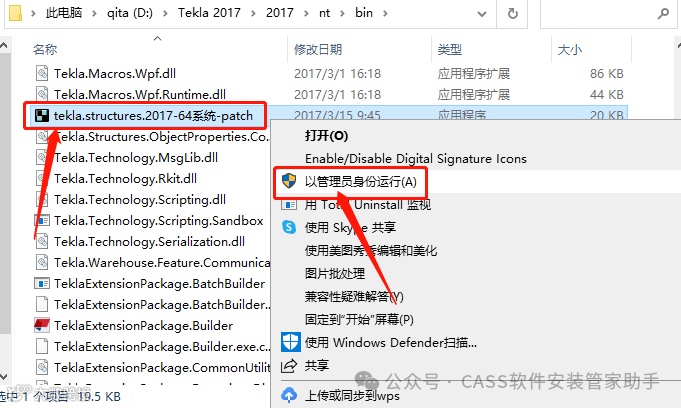Expand the chevron after Tekla 2017 breadcrumb
Image resolution: width=681 pixels, height=408 pixels.
tap(253, 13)
